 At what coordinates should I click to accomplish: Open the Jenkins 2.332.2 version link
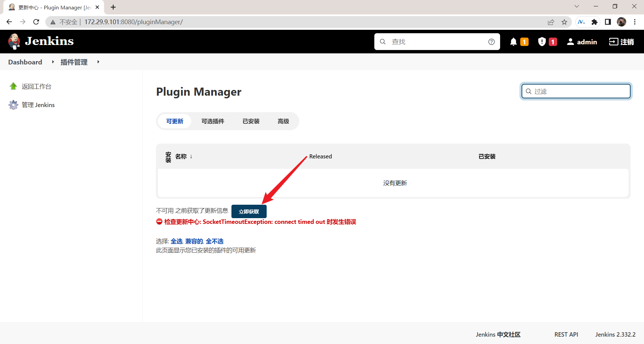(615, 334)
